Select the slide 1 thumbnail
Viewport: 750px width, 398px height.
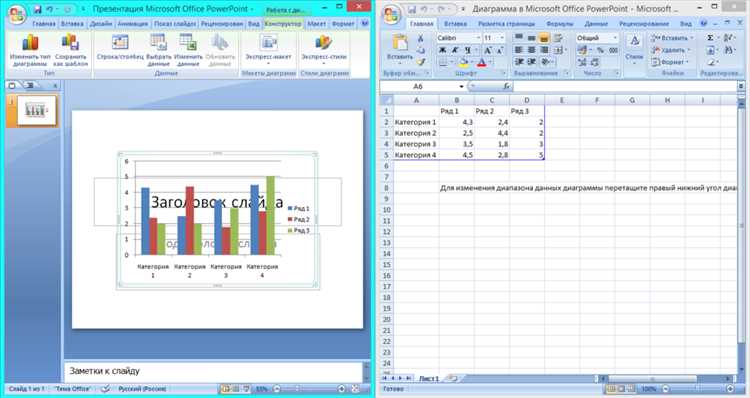click(x=37, y=110)
